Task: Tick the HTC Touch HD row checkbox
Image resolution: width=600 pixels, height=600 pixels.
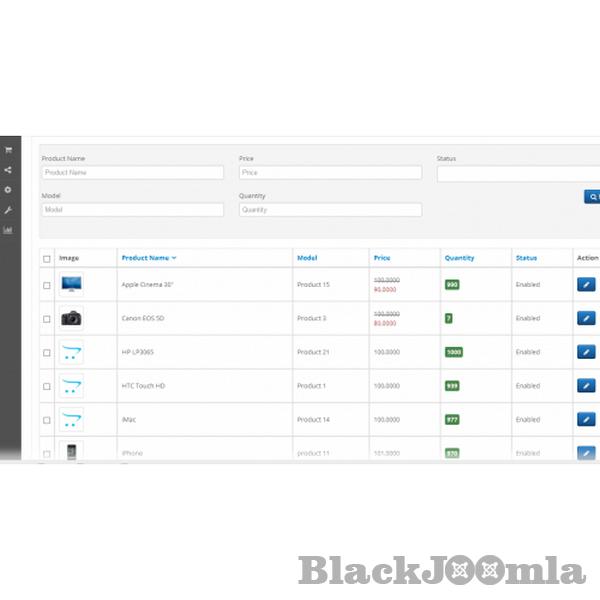Action: [x=46, y=386]
